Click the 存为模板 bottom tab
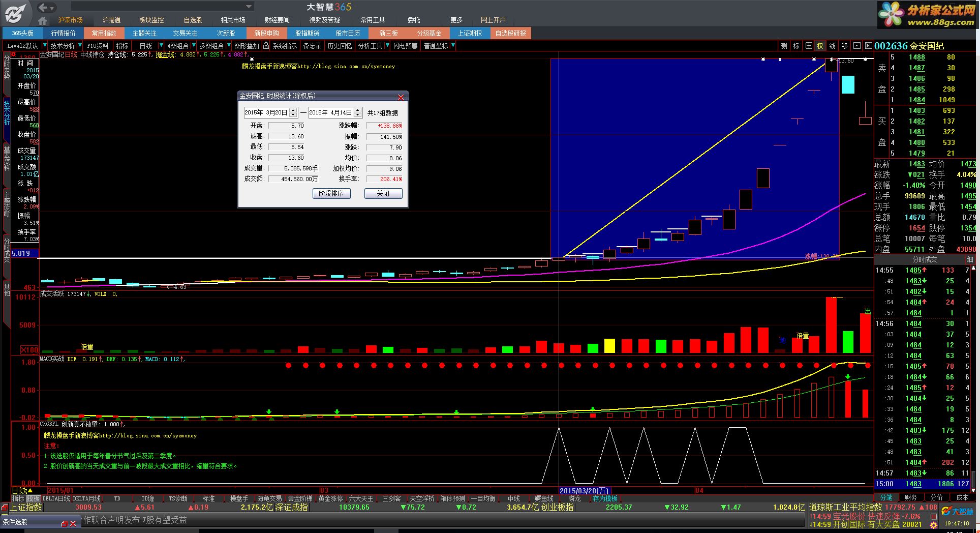The height and width of the screenshot is (533, 980). pyautogui.click(x=605, y=499)
